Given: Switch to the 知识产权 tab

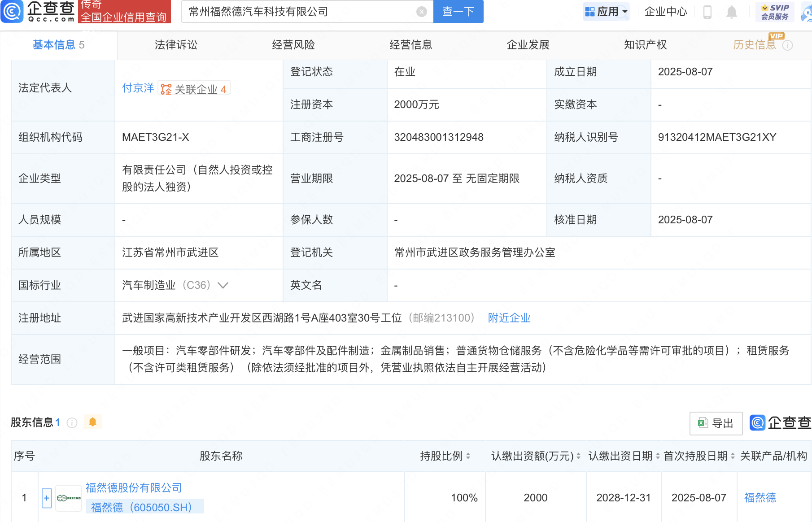Looking at the screenshot, I should (x=645, y=45).
